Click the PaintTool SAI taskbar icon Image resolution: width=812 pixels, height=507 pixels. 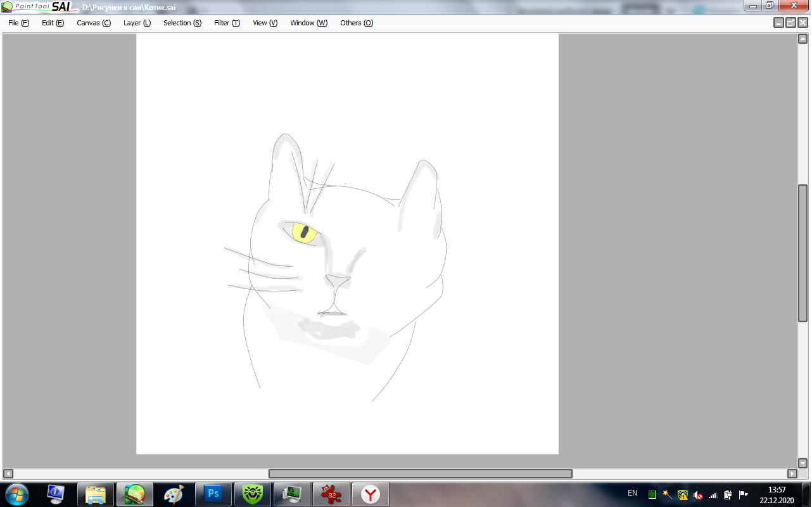134,494
